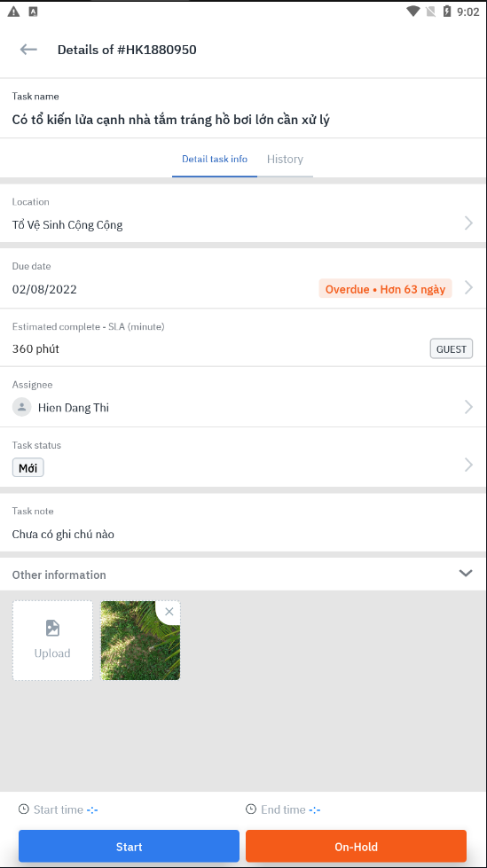Open Assignee selection chevron
The image size is (487, 868).
pyautogui.click(x=468, y=408)
